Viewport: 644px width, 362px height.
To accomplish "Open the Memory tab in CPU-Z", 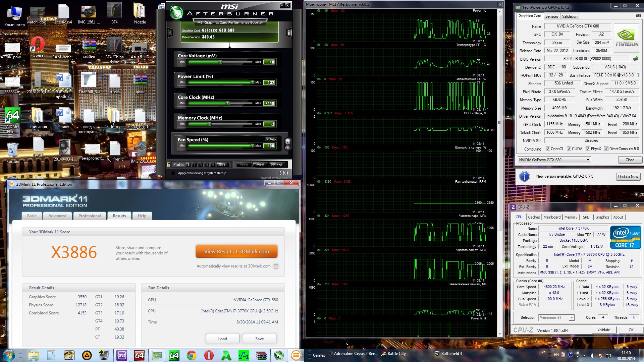I will point(571,217).
